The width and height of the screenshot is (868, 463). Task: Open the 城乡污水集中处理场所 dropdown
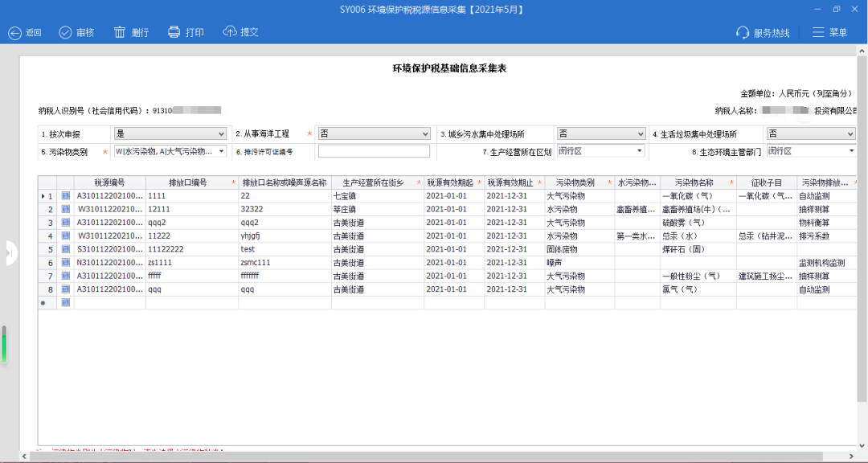[x=600, y=133]
